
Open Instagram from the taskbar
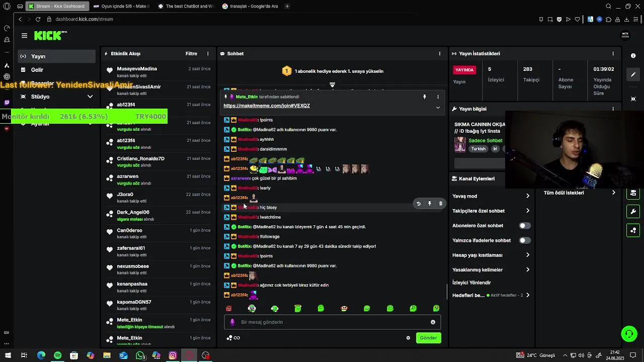(173, 355)
